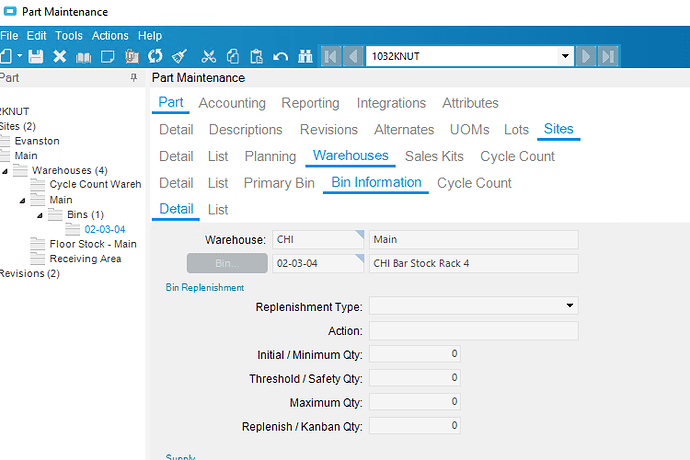This screenshot has height=460, width=690.
Task: Open the Primary Bin tab
Action: pos(279,183)
